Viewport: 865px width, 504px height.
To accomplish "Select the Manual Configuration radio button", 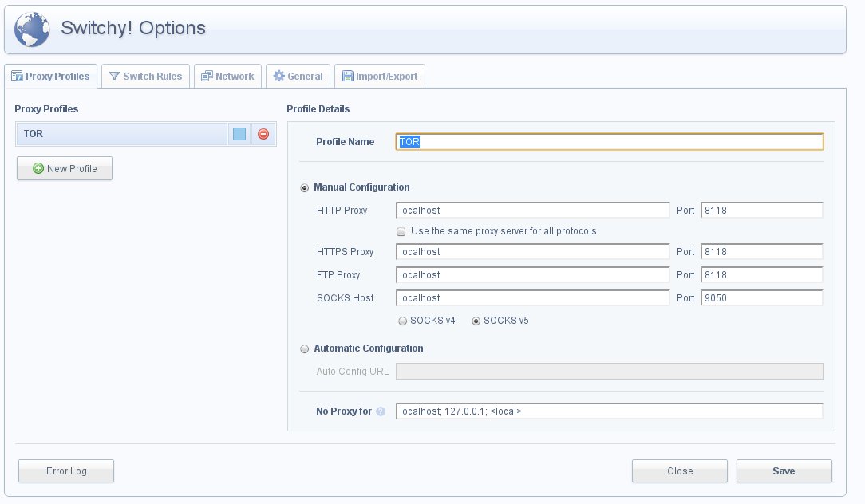I will [x=305, y=188].
